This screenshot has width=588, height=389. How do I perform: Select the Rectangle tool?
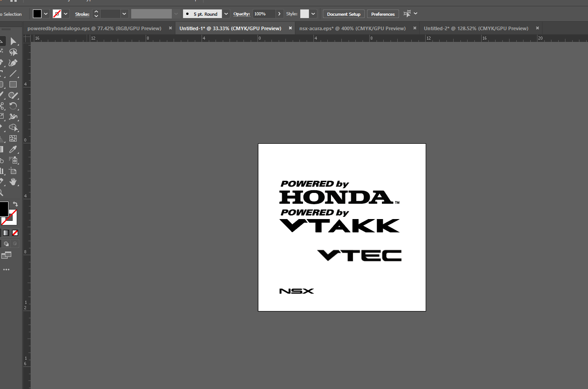(x=13, y=84)
